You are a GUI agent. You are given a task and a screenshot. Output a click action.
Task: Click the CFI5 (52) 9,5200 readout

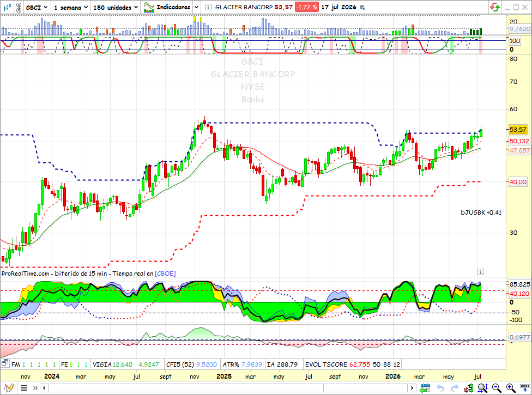pos(191,364)
